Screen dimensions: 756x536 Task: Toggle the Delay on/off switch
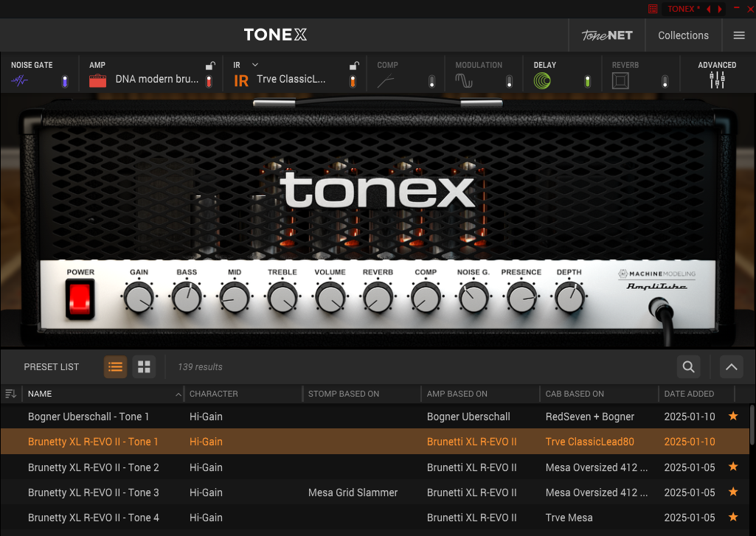[587, 81]
